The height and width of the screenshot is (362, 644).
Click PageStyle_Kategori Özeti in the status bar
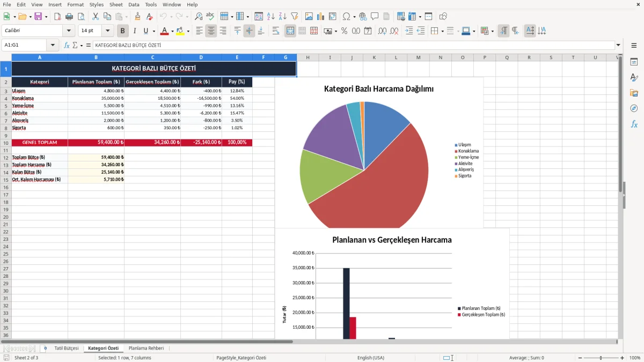coord(241,358)
